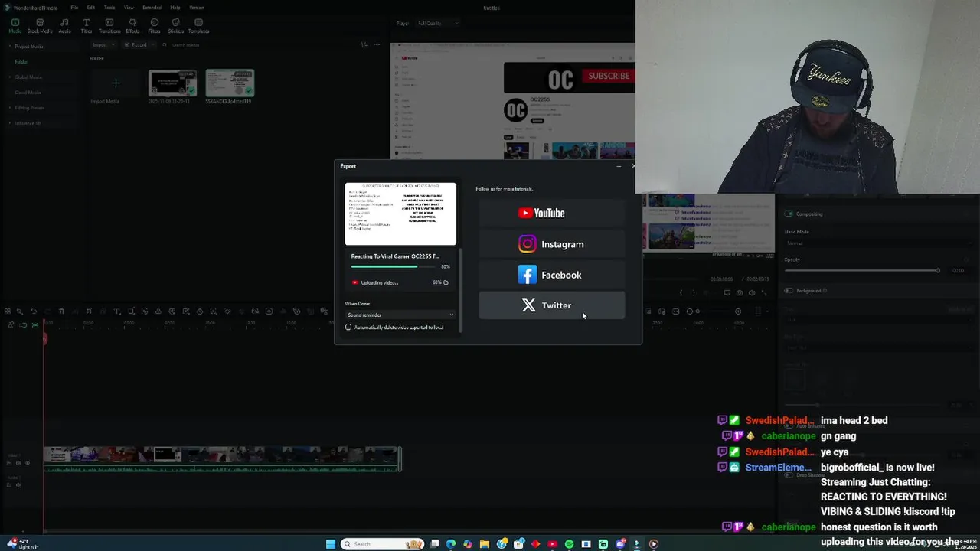Switch to the Audio tab
Screen dimensions: 980x551
click(x=64, y=26)
